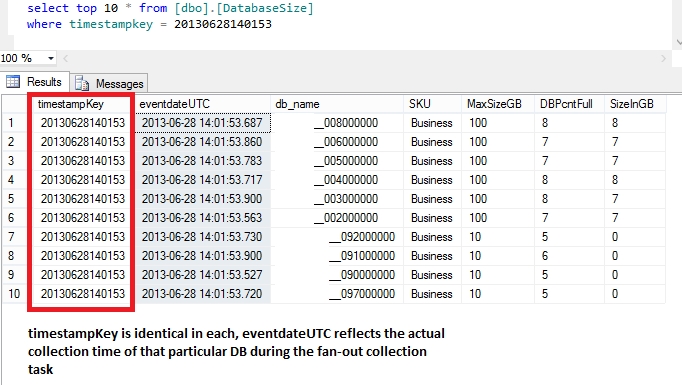Switch to the Messages tab
This screenshot has width=682, height=385.
pyautogui.click(x=109, y=83)
